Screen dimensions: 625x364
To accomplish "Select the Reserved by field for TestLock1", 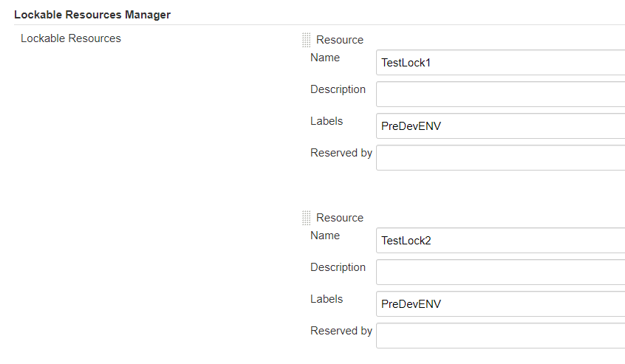I will [x=500, y=158].
